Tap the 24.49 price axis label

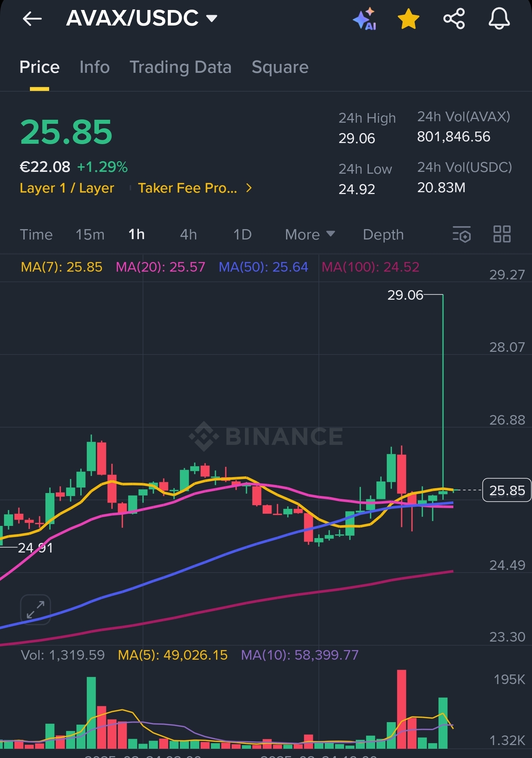tap(507, 565)
